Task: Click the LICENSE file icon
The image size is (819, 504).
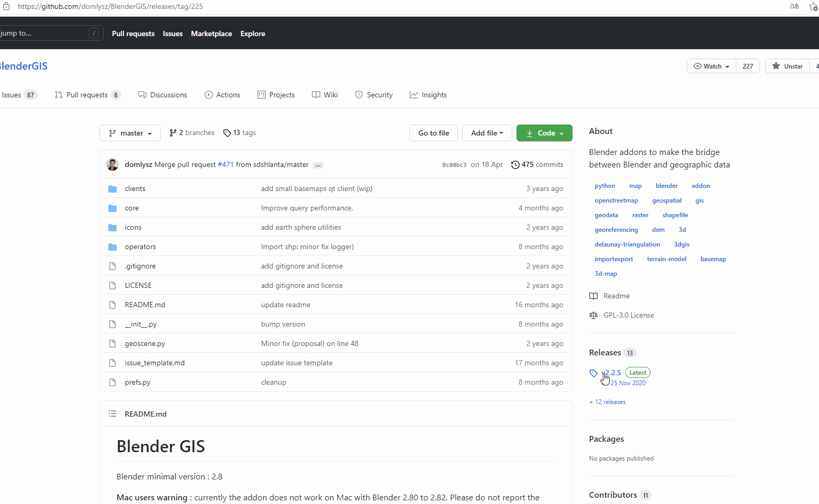Action: pos(113,285)
